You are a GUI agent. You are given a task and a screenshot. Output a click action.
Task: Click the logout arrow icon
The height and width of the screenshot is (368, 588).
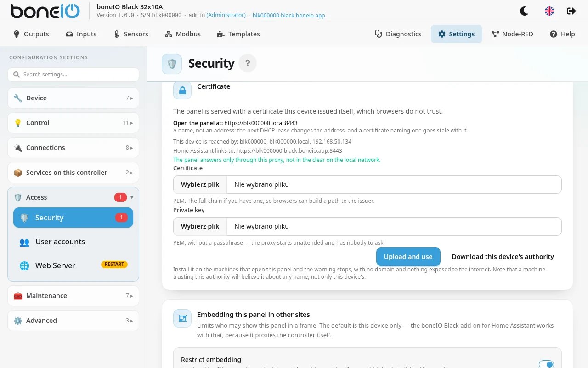(x=571, y=11)
